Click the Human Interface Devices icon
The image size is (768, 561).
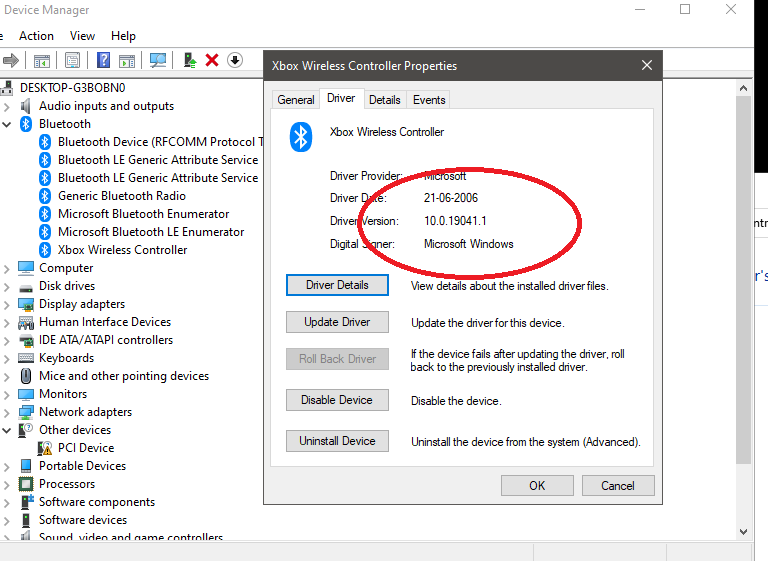pos(26,322)
